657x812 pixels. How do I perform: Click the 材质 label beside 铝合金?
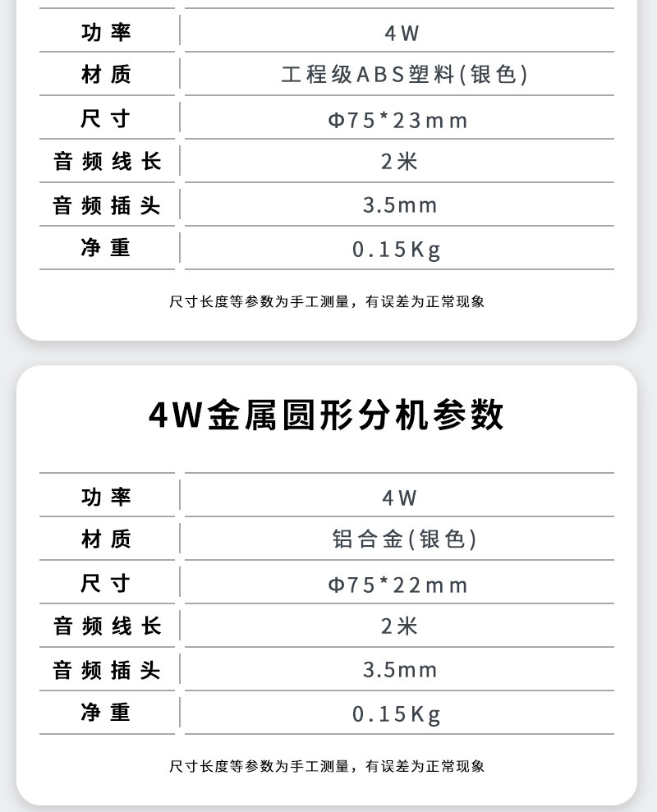pos(107,539)
